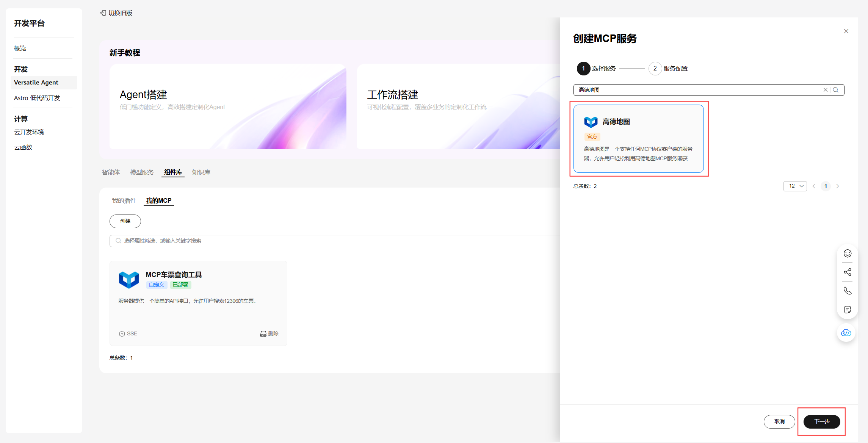The height and width of the screenshot is (443, 868).
Task: Switch to the 知识库 tab
Action: 201,172
